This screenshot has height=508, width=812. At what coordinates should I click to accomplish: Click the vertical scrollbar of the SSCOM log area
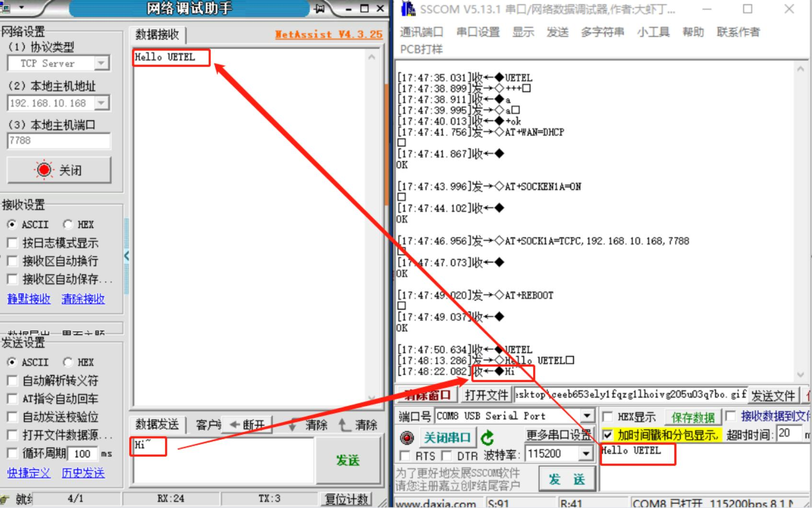coord(801,216)
